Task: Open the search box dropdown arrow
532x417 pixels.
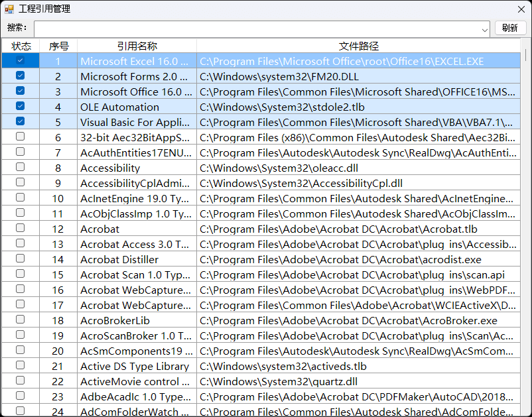Action: tap(485, 30)
